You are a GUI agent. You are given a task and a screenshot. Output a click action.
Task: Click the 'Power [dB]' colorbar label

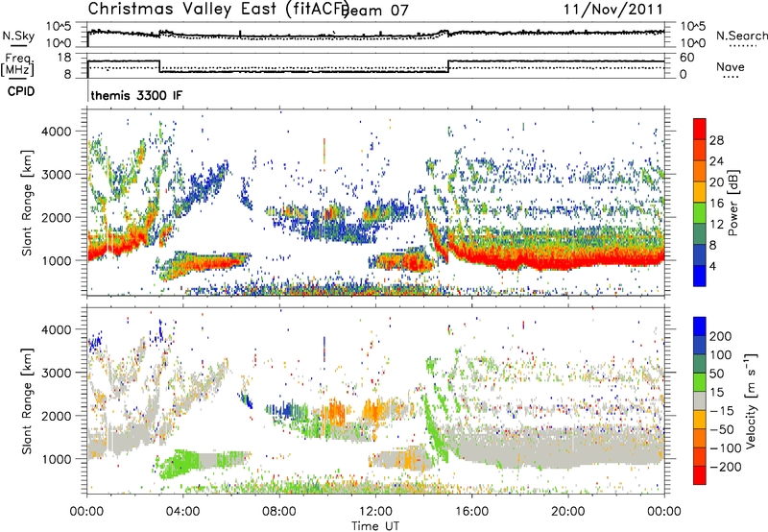(733, 203)
